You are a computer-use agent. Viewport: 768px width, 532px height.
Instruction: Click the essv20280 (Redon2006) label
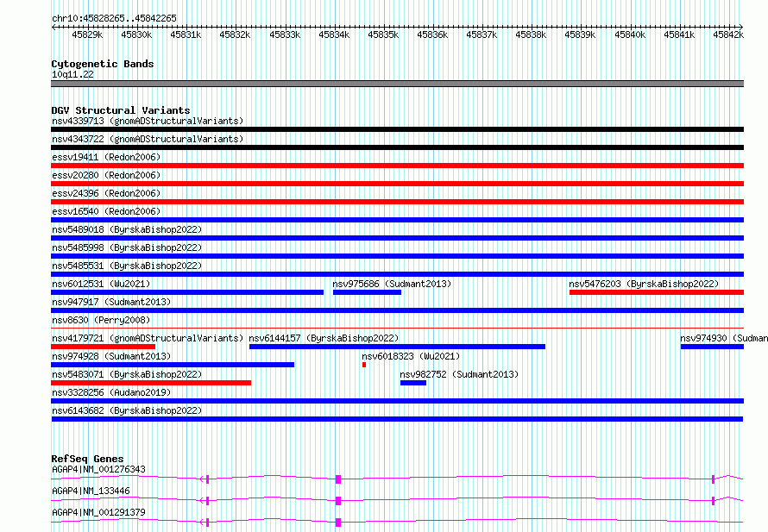tap(106, 175)
